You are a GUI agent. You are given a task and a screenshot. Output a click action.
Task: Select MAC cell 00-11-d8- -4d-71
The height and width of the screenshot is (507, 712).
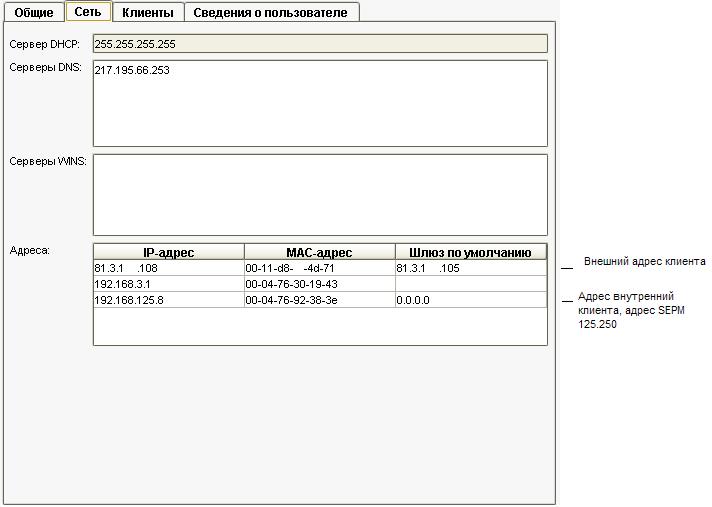[319, 268]
